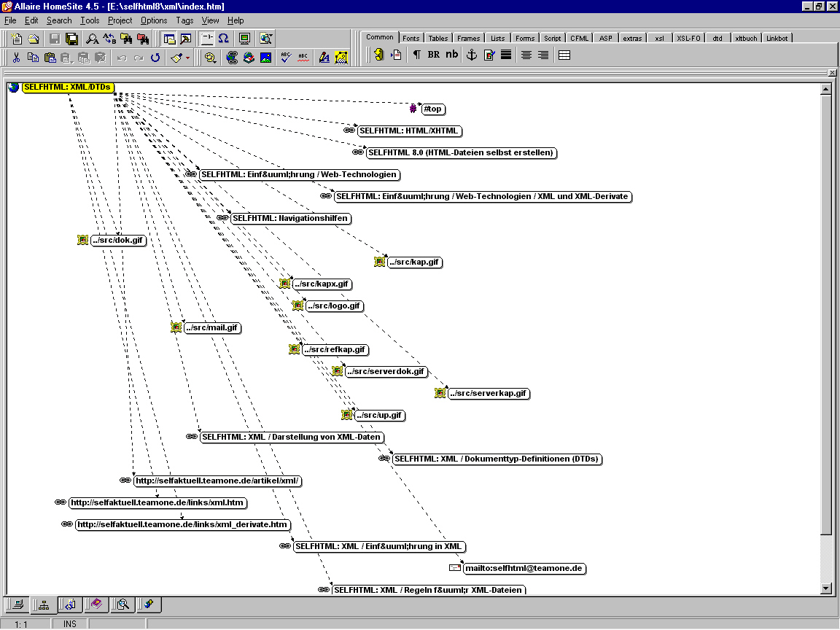Click the Cut scissors icon
The width and height of the screenshot is (840, 630).
pos(16,58)
